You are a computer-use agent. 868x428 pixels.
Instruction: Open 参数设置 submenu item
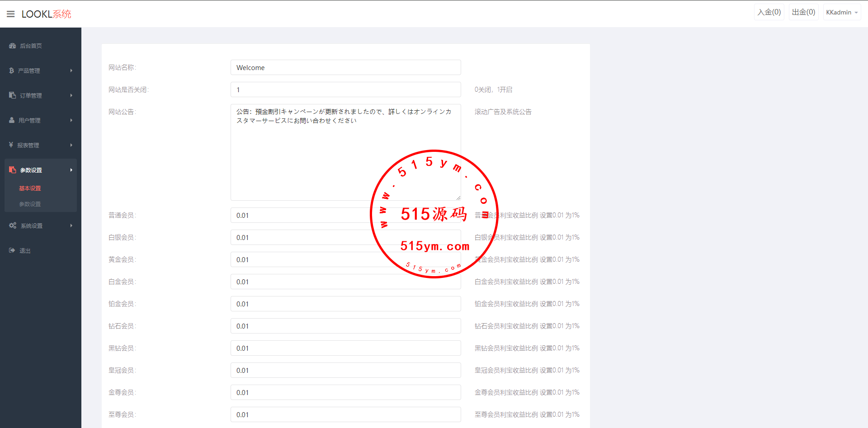(30, 204)
